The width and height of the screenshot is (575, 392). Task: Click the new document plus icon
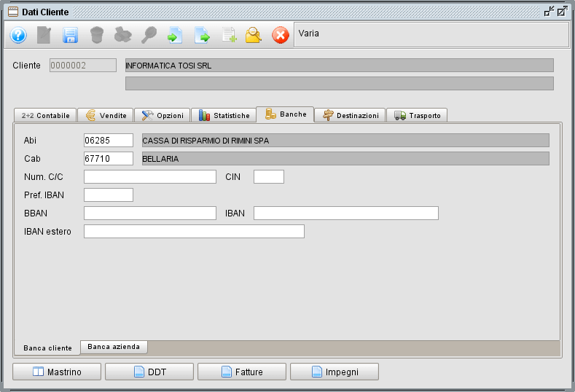(x=229, y=35)
